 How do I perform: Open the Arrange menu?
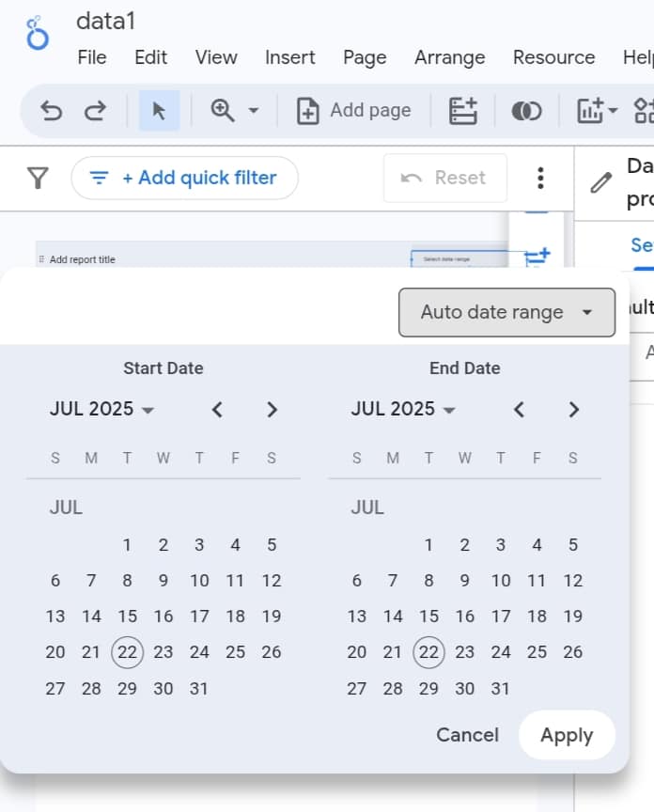pos(449,57)
